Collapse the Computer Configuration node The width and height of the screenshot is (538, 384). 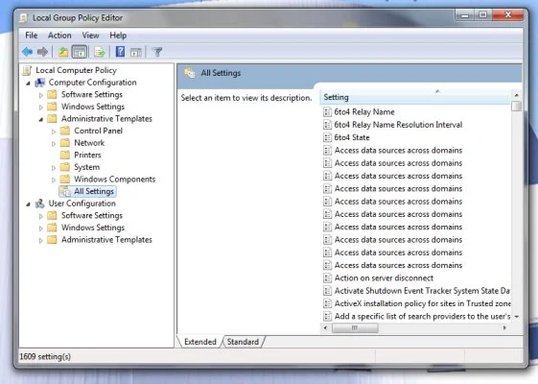28,83
